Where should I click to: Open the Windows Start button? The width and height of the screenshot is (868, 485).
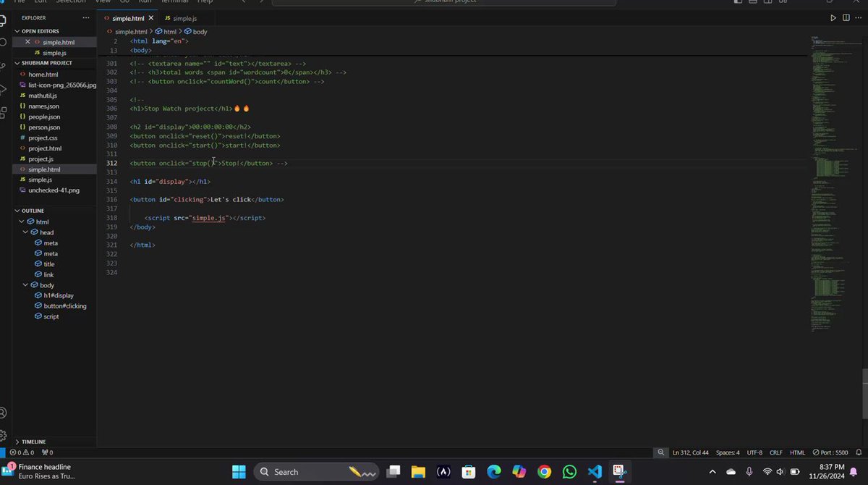[x=239, y=472]
